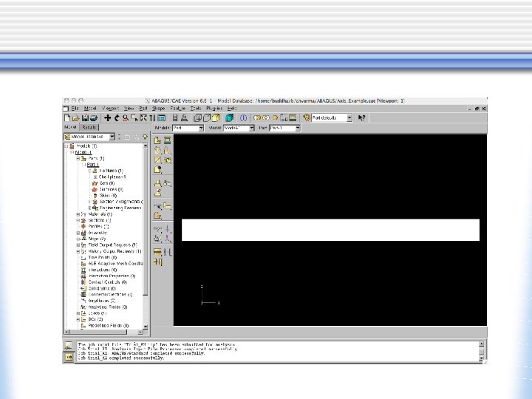Click the Cycle Views arrows icon
The width and height of the screenshot is (532, 399).
pyautogui.click(x=152, y=117)
